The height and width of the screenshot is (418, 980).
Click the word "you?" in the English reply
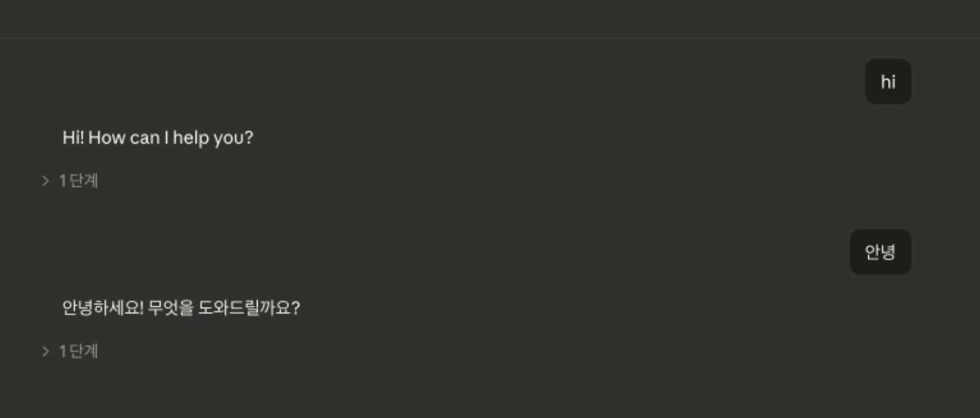click(x=233, y=138)
